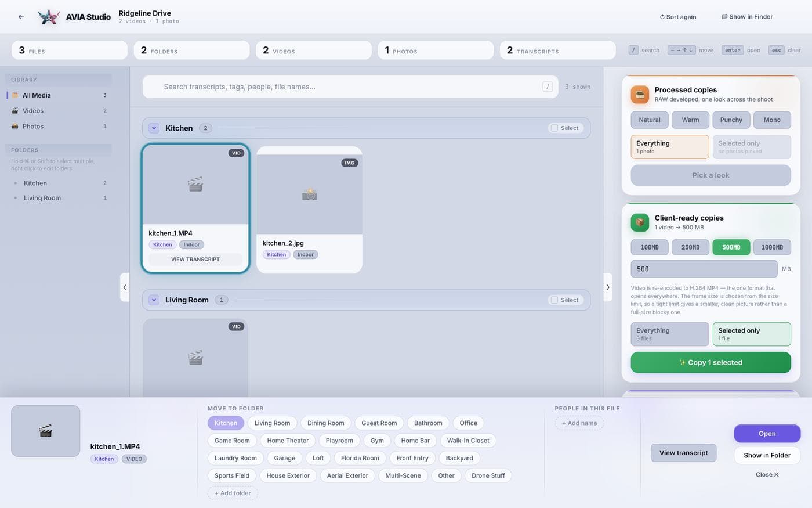Viewport: 812px width, 508px height.
Task: Click the Add folder chip
Action: click(233, 493)
